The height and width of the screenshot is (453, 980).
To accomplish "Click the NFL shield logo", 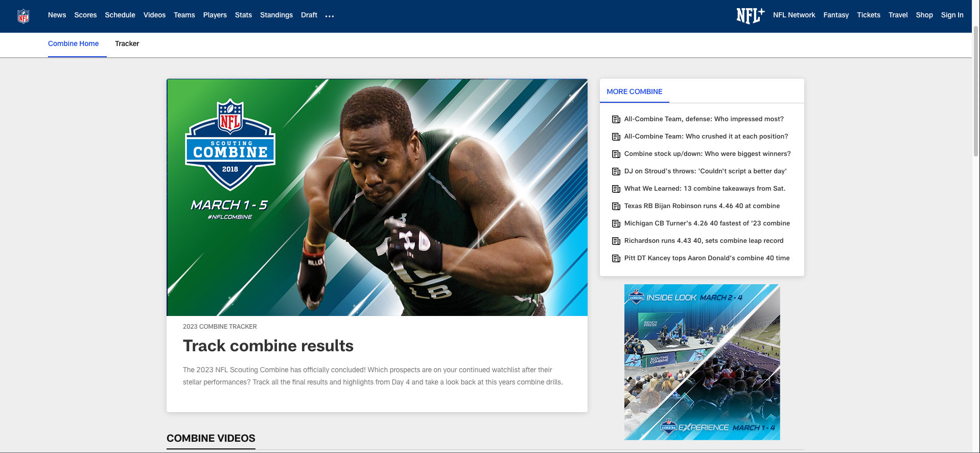I will click(x=24, y=16).
